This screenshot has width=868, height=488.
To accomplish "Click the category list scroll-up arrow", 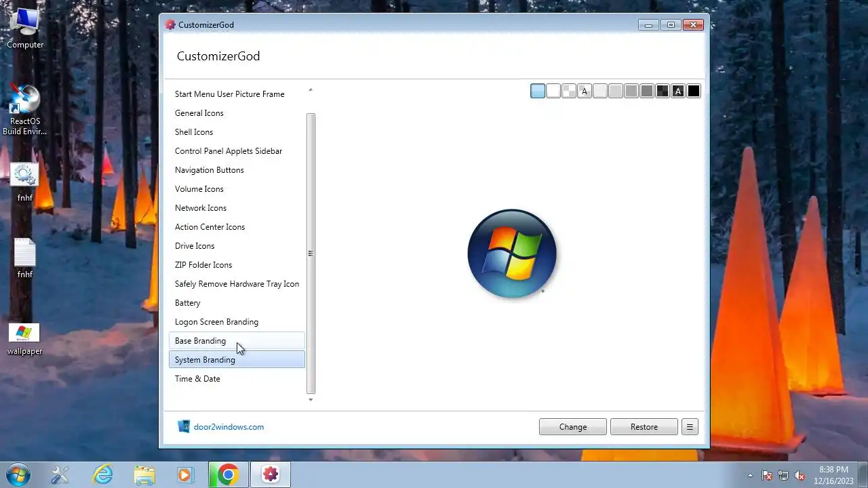I will click(311, 89).
